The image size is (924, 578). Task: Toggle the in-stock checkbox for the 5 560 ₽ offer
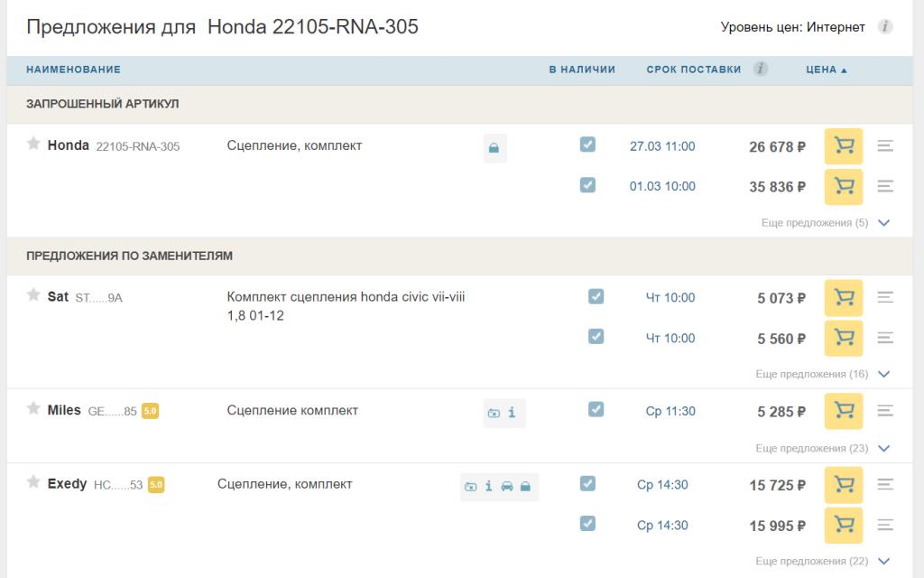(x=596, y=336)
